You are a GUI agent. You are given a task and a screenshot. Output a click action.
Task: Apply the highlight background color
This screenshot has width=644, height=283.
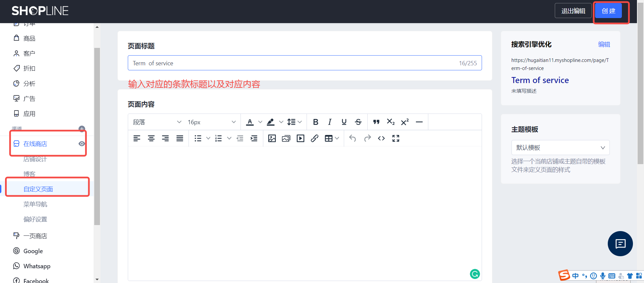tap(271, 122)
